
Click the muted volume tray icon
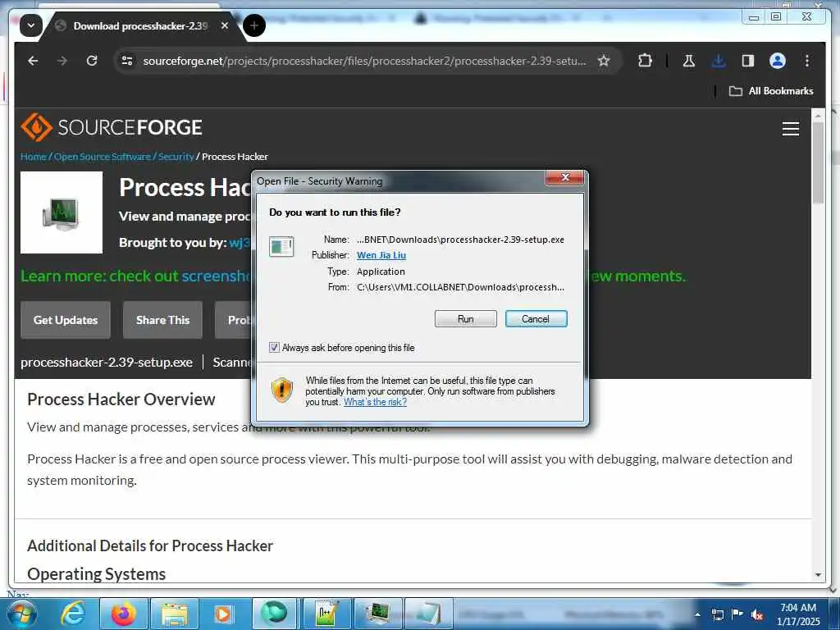pos(757,614)
